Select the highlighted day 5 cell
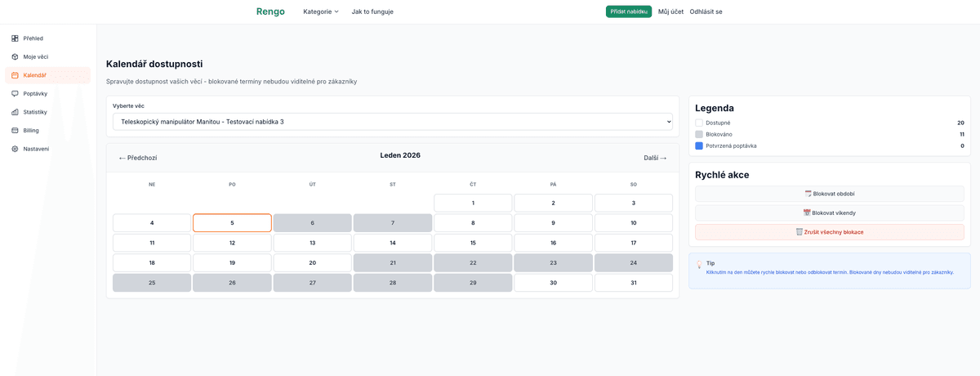980x376 pixels. [x=232, y=223]
